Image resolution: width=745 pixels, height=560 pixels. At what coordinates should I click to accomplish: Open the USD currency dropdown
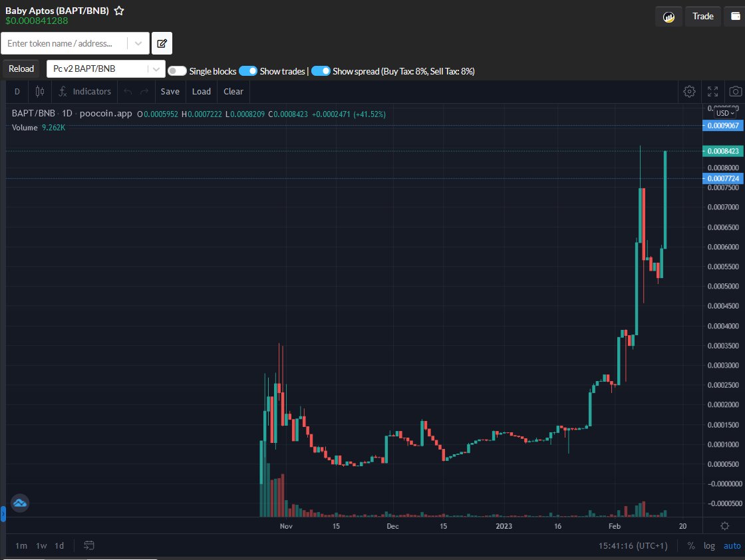click(x=724, y=113)
